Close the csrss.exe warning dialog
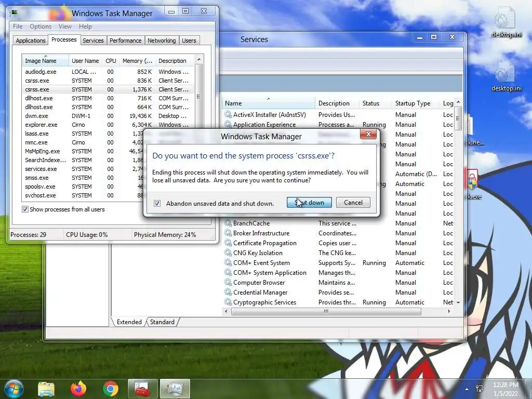Viewport: 532px width, 399px height. coord(368,135)
